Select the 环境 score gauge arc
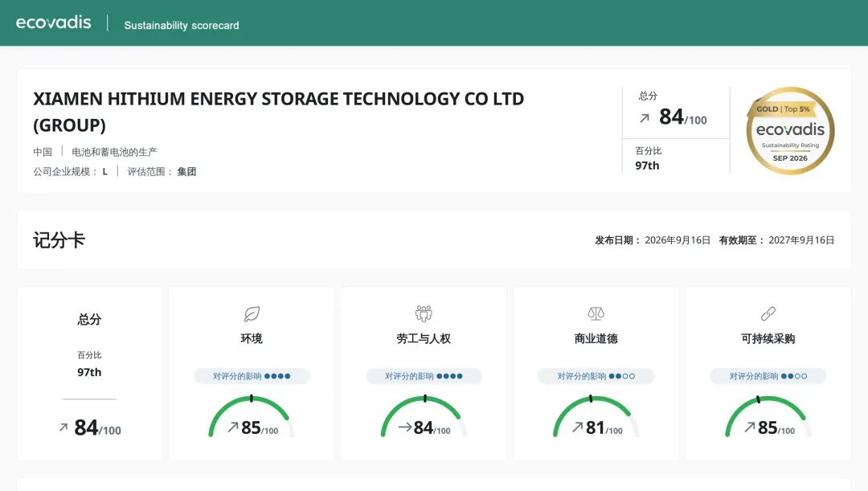Viewport: 868px width, 491px height. (252, 415)
